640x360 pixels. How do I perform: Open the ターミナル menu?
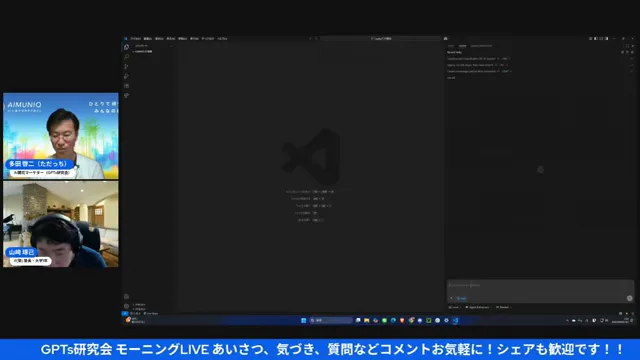point(208,38)
